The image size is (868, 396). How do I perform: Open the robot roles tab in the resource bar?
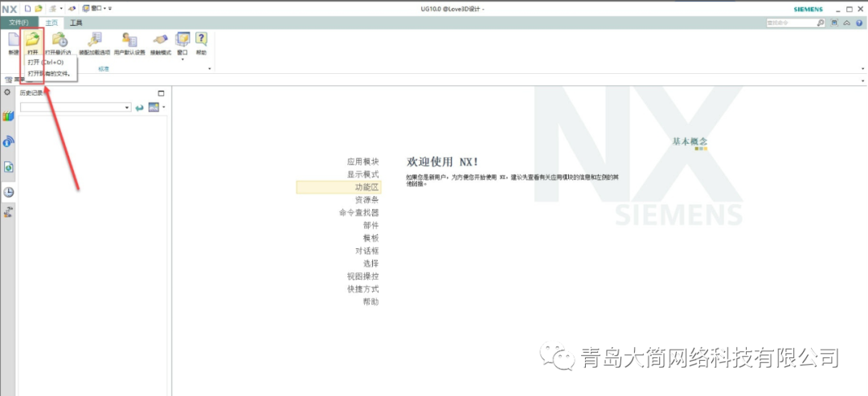coord(8,212)
